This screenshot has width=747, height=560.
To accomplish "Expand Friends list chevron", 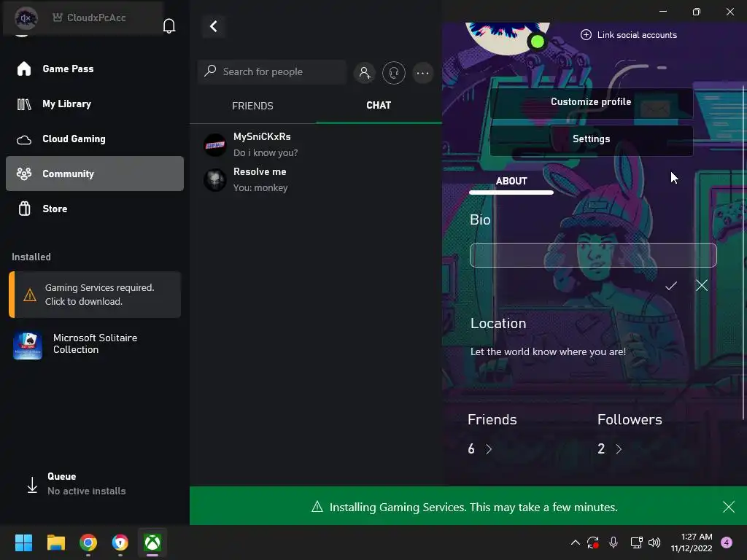I will pos(489,449).
